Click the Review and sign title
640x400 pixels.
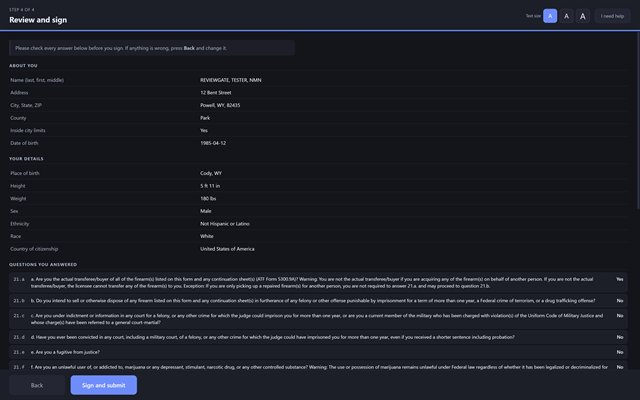[x=38, y=20]
